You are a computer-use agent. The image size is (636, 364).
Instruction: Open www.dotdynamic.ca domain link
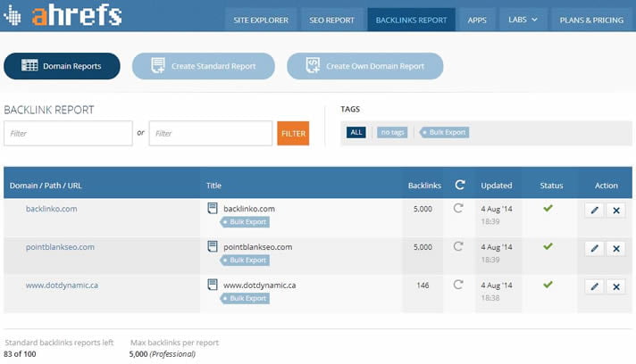coord(62,285)
